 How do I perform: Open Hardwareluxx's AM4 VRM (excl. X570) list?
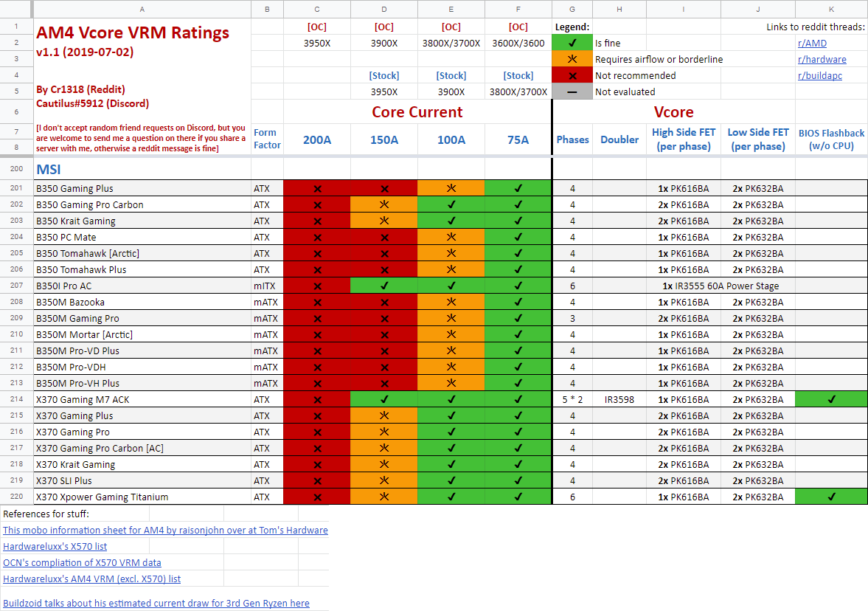pyautogui.click(x=92, y=579)
